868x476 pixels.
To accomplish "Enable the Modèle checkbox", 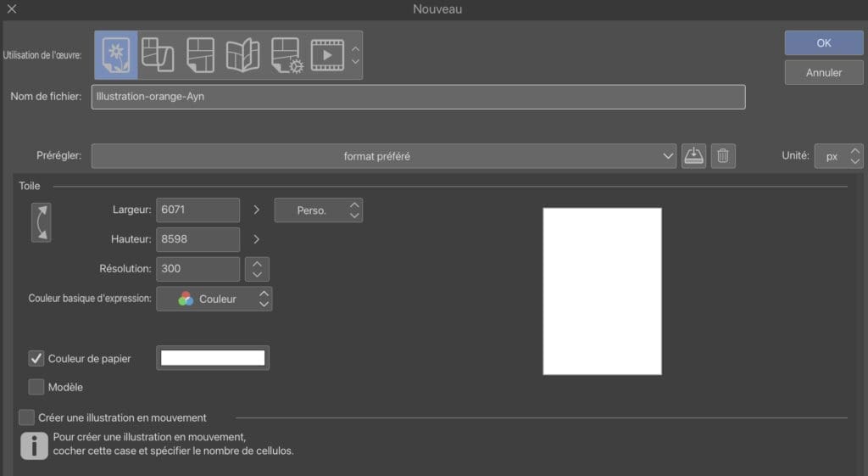I will pos(36,387).
